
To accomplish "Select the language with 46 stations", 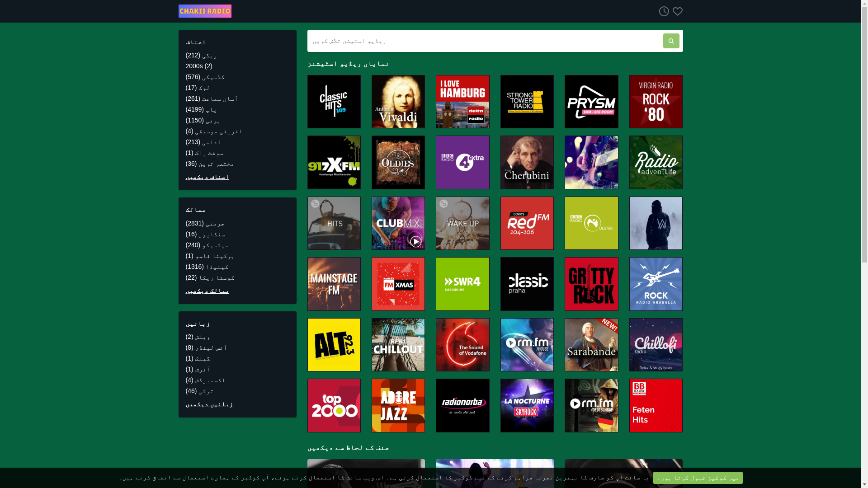I will coord(199,391).
